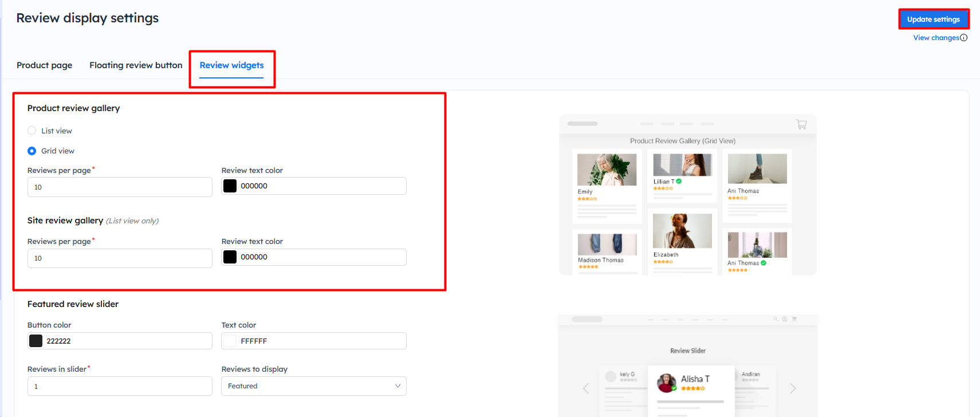
Task: Click Emily's review photo thumbnail
Action: (x=607, y=170)
